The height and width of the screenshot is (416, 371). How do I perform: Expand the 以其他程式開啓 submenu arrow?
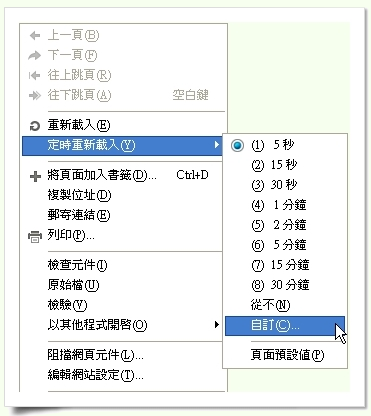(x=217, y=324)
